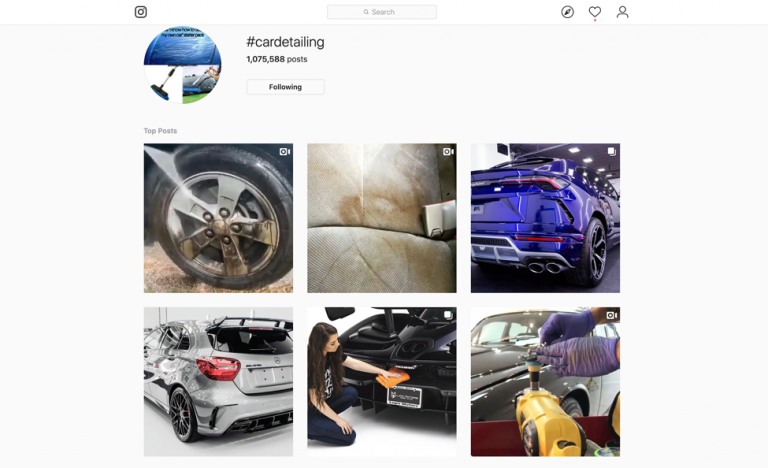Open the blue Lamborghini Urus post
The height and width of the screenshot is (468, 768).
(x=545, y=218)
